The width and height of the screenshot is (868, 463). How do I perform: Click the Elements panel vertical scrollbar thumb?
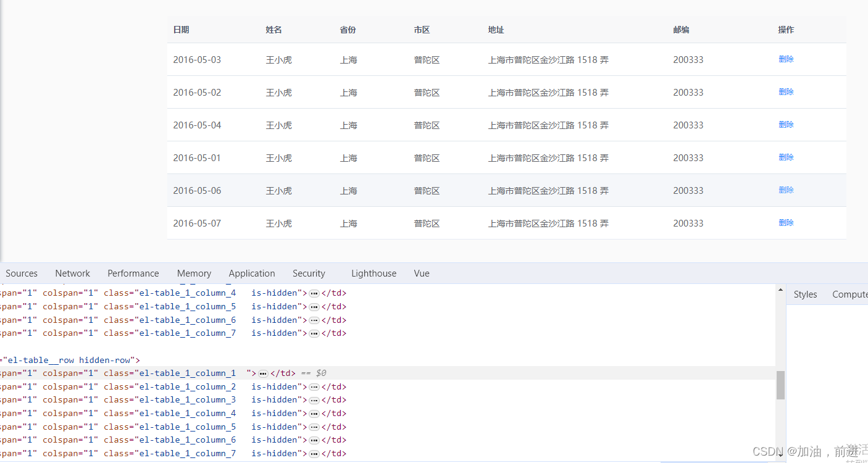pos(780,385)
